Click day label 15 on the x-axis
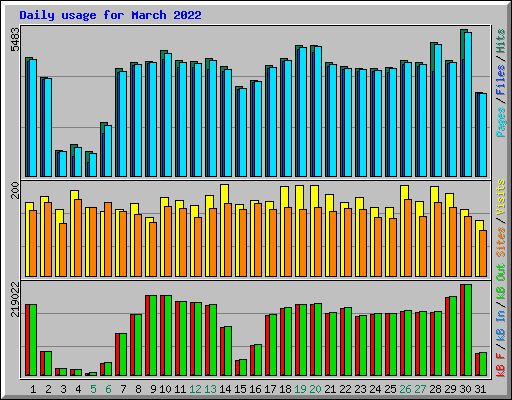This screenshot has width=512, height=400. click(x=240, y=389)
